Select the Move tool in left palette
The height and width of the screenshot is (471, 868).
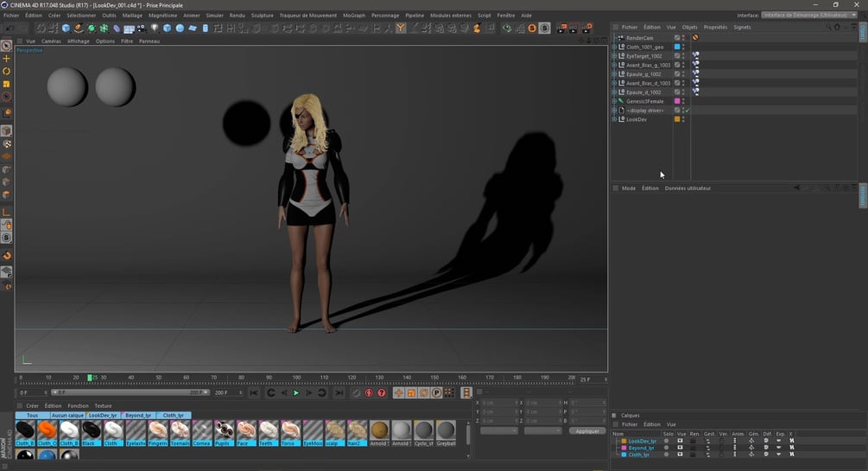[x=7, y=58]
